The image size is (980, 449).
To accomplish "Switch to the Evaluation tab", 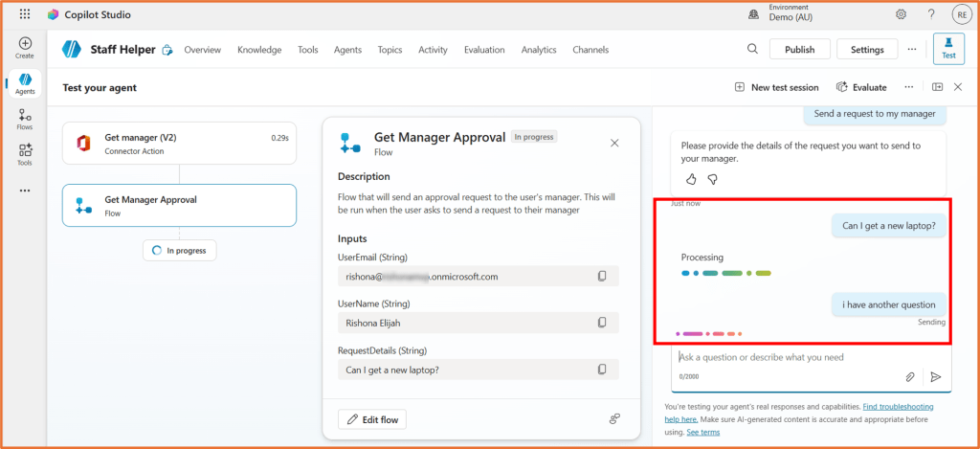I will point(484,50).
